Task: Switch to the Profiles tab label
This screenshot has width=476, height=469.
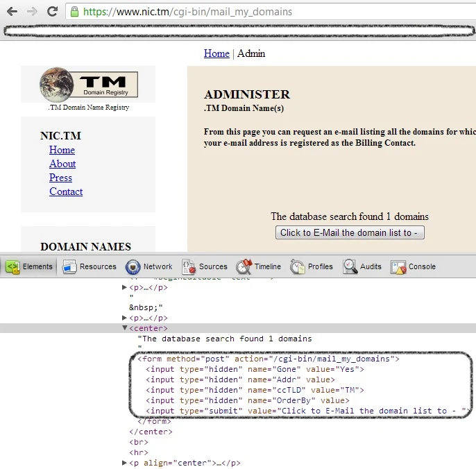Action: coord(321,266)
